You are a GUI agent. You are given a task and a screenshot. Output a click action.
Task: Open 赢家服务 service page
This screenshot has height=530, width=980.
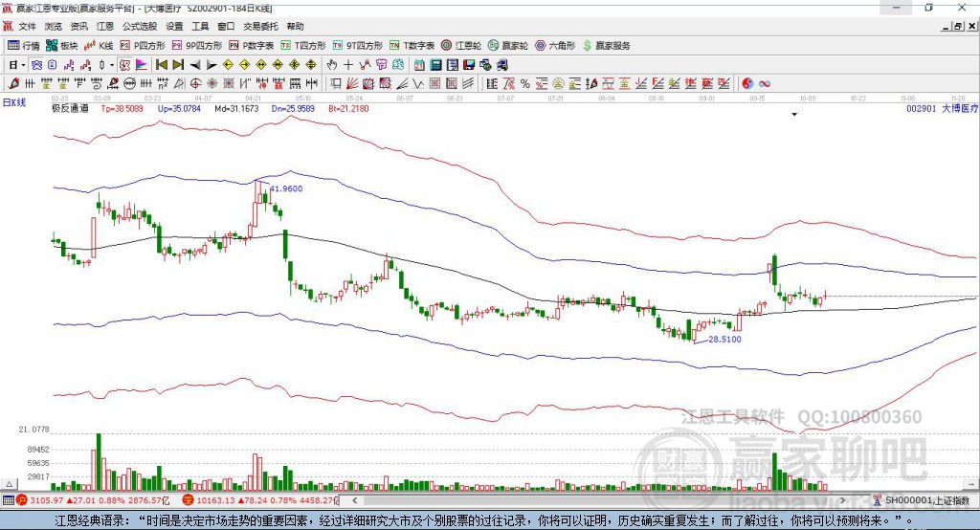click(606, 46)
